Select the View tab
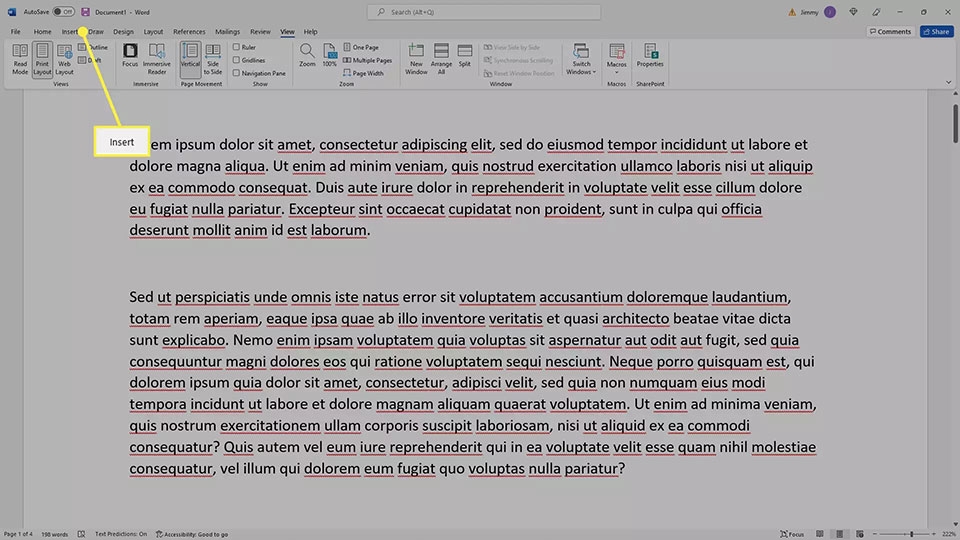This screenshot has height=540, width=960. pyautogui.click(x=287, y=31)
